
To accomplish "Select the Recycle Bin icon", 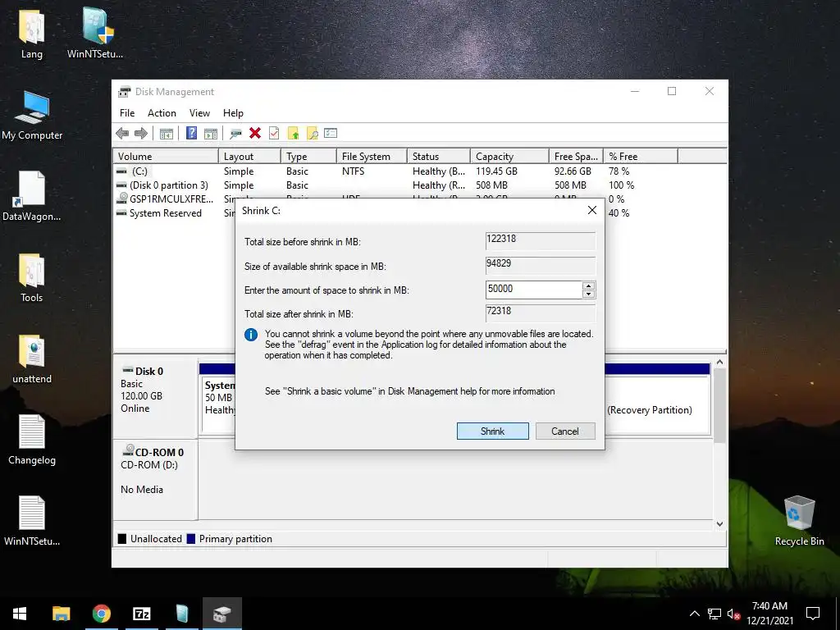I will click(799, 521).
